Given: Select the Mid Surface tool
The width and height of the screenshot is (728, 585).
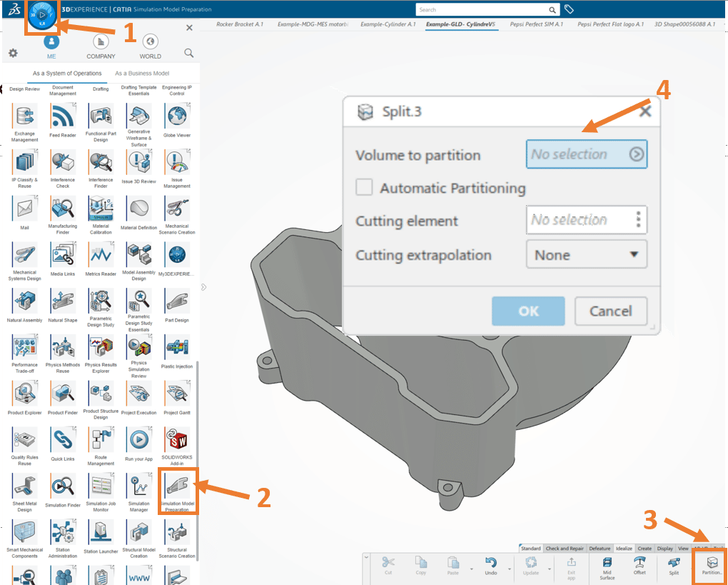Looking at the screenshot, I should pyautogui.click(x=607, y=567).
